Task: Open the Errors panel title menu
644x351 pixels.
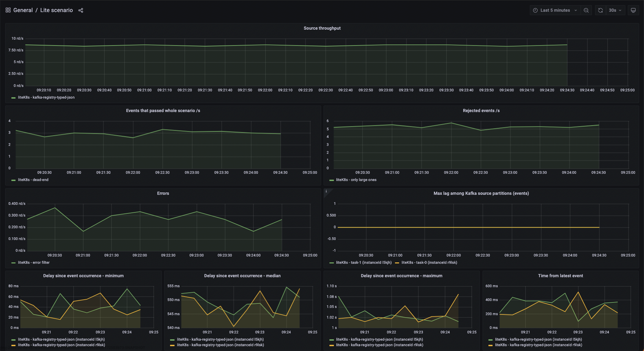Action: pos(163,193)
